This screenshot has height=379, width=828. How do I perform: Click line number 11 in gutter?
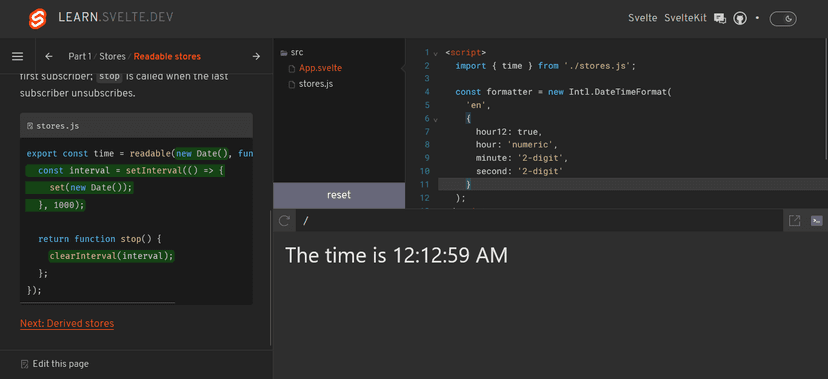pos(426,185)
